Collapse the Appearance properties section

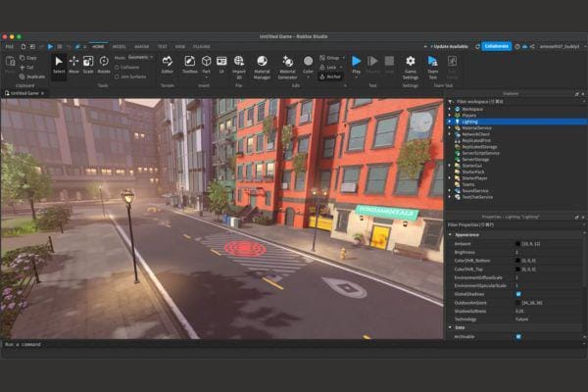click(x=451, y=235)
